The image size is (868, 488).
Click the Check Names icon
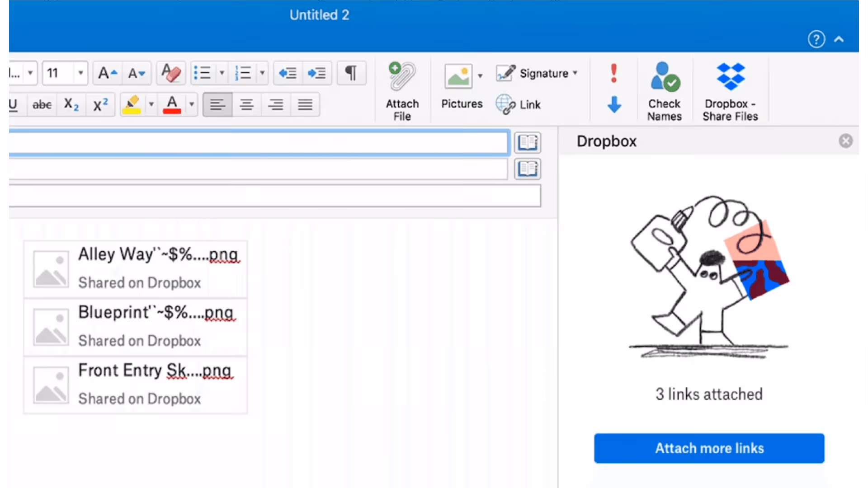tap(665, 77)
